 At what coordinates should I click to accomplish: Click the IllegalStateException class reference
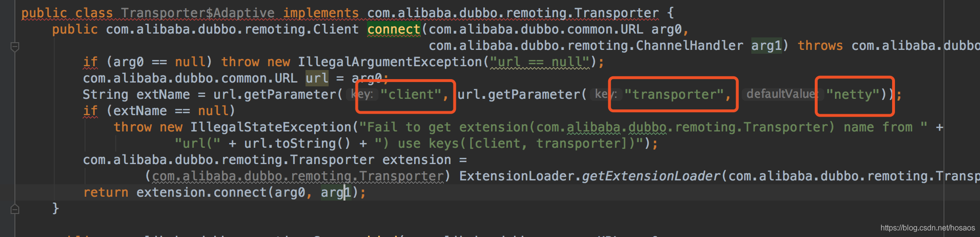coord(271,127)
